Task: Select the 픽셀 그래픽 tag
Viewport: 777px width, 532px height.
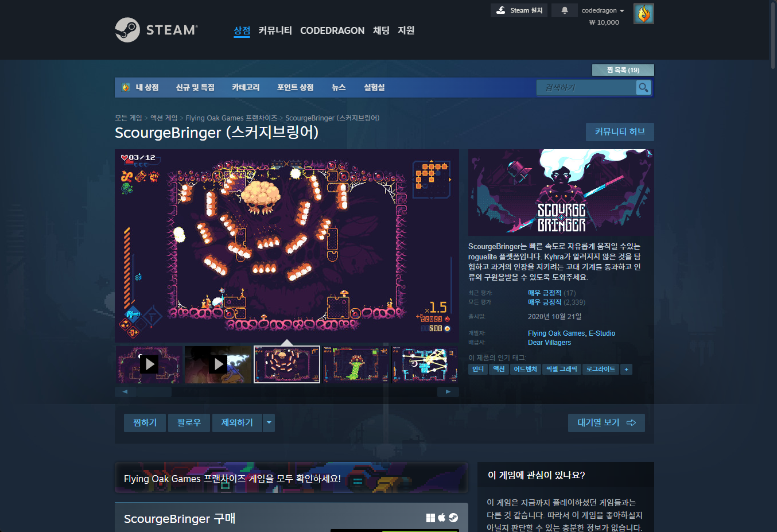Action: [562, 369]
